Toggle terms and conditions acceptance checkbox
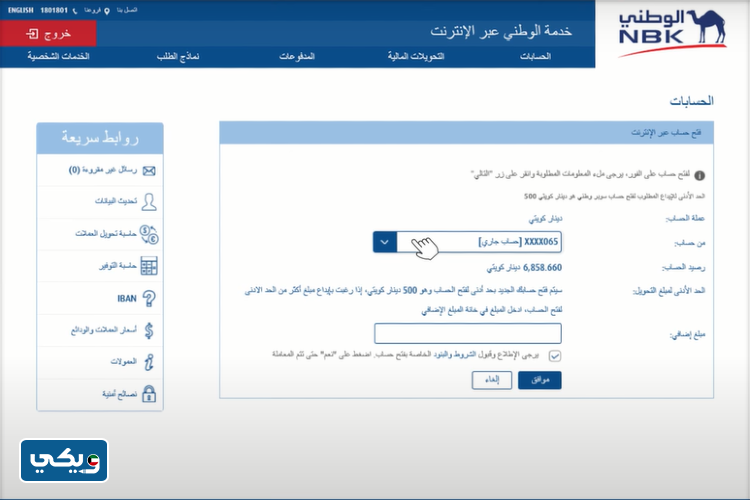 555,355
